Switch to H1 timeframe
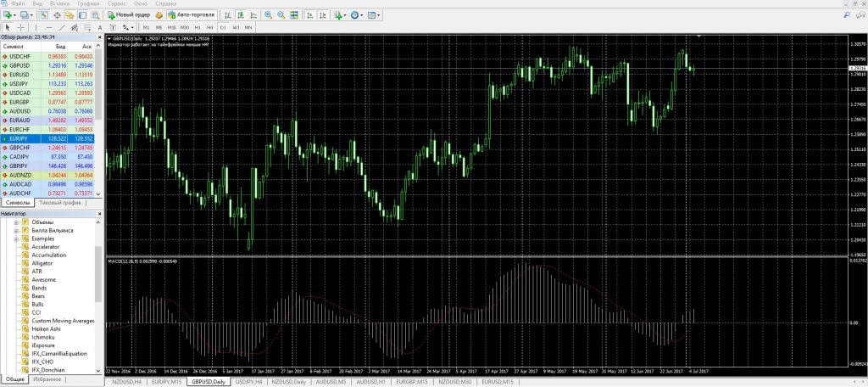This screenshot has width=868, height=387. (198, 27)
